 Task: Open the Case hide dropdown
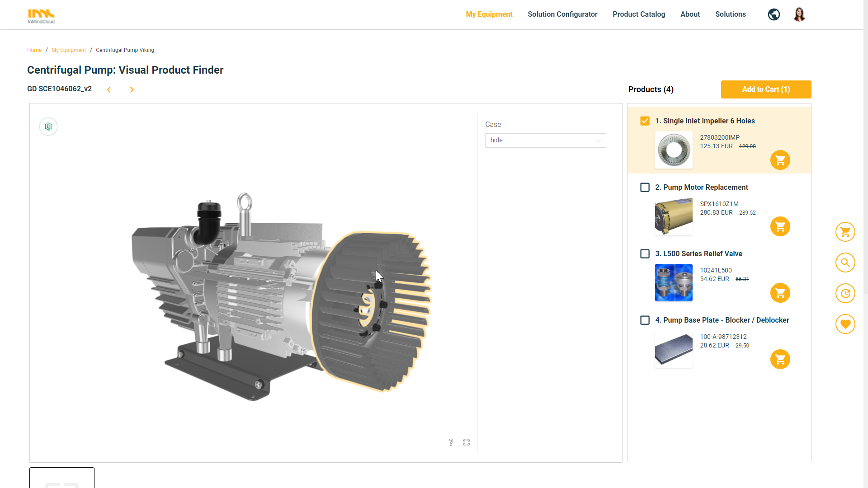point(545,141)
